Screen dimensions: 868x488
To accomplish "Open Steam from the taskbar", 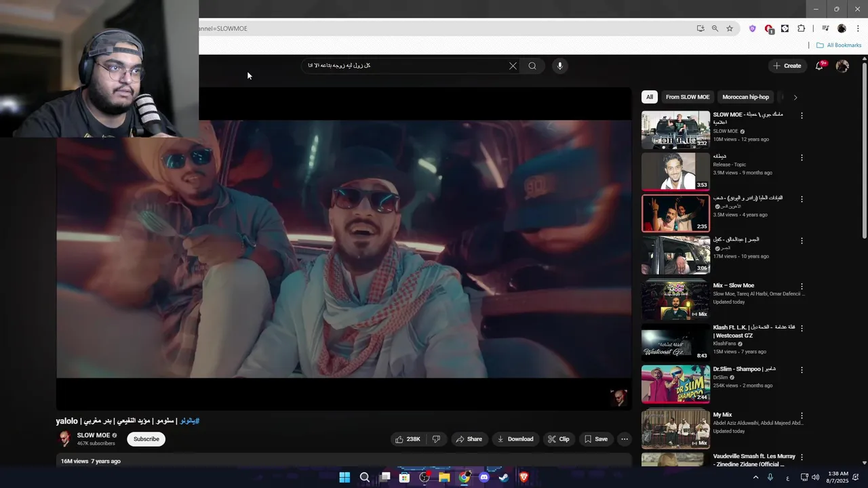I will (x=504, y=477).
